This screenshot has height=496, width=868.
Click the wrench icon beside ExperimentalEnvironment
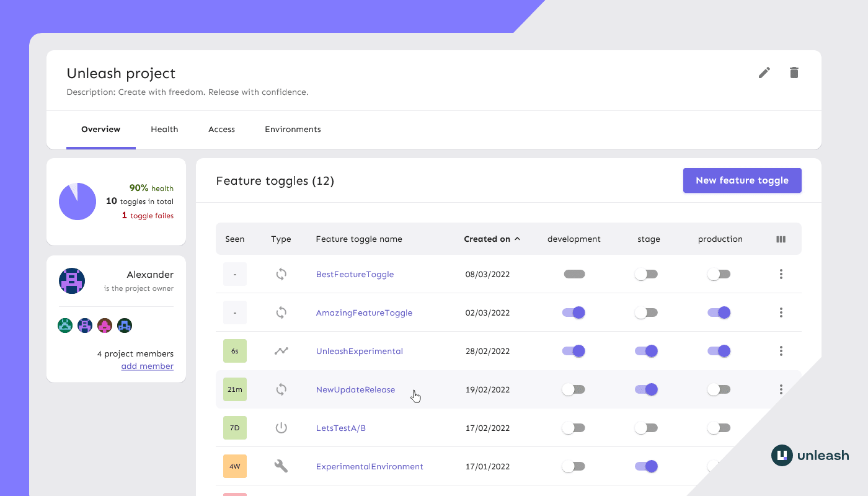(x=281, y=466)
